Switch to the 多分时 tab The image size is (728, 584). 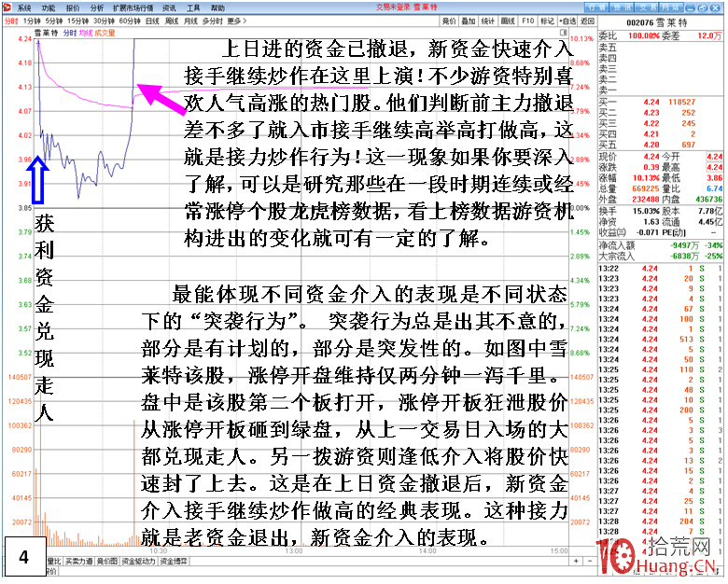coord(213,21)
